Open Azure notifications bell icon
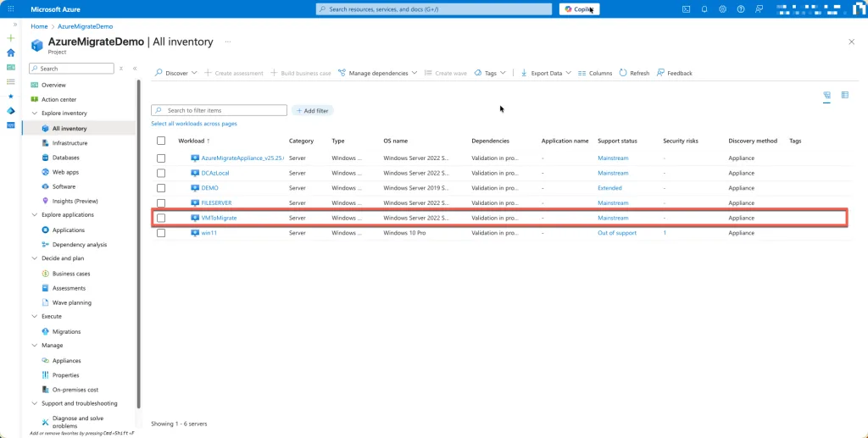The width and height of the screenshot is (868, 438). [704, 9]
